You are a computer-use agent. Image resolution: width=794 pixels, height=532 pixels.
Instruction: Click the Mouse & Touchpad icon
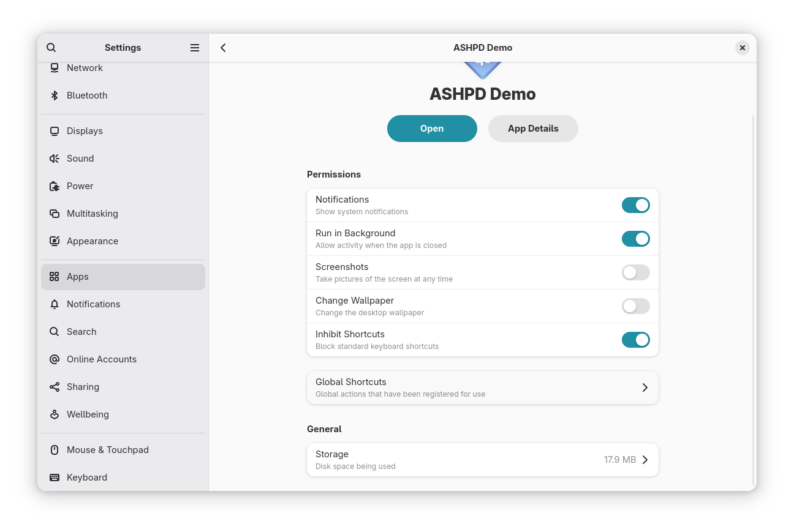(55, 450)
